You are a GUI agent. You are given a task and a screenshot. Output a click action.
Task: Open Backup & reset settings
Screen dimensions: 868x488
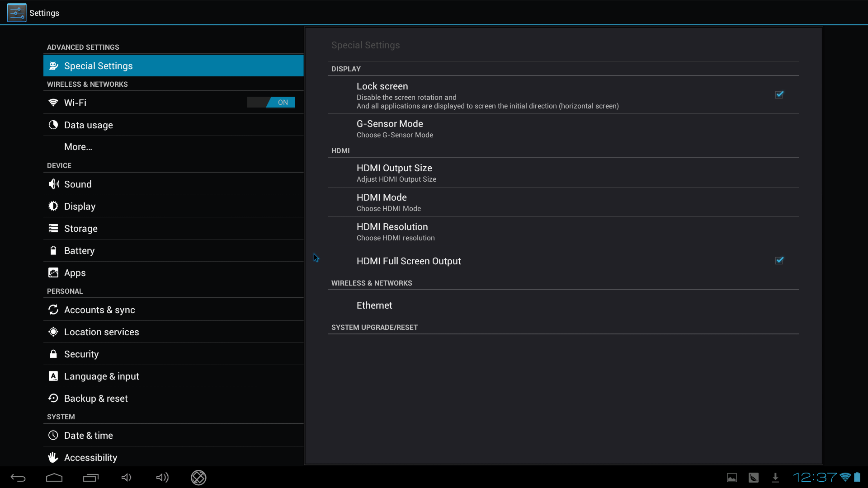click(x=95, y=398)
